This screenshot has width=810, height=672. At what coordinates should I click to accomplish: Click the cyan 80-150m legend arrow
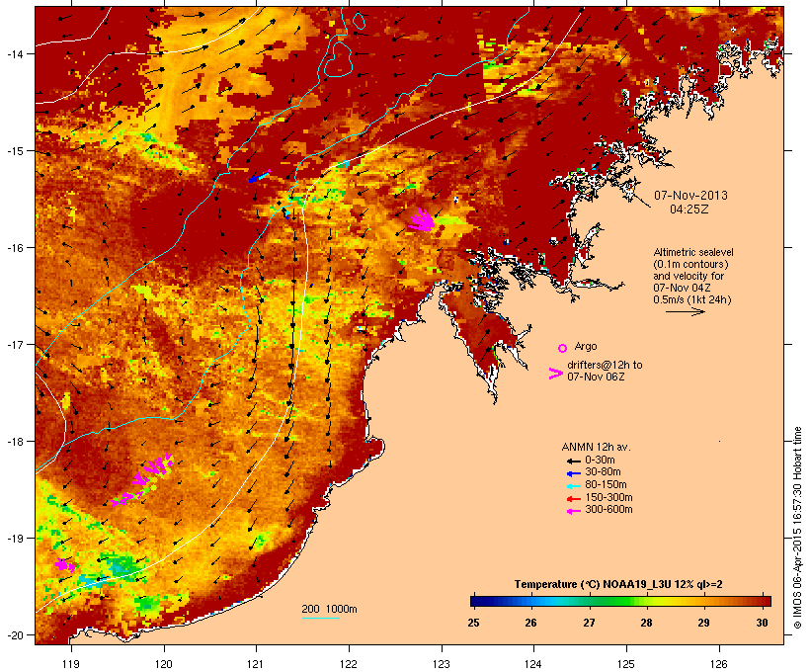click(x=573, y=486)
